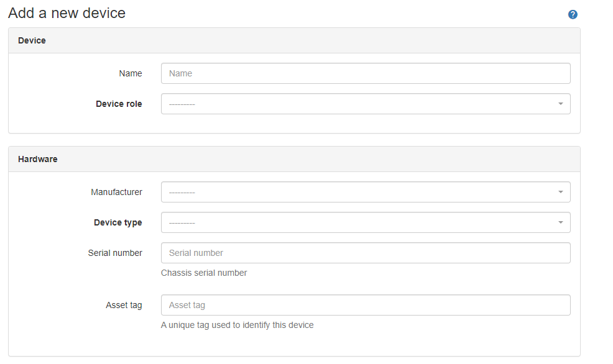Click the "Asset tag" field label

click(124, 305)
